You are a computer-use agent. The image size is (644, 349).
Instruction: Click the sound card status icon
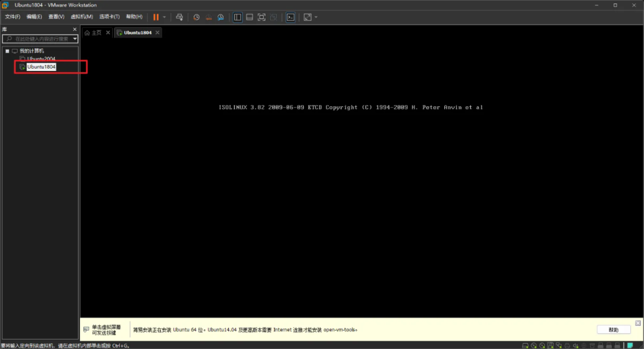point(575,345)
